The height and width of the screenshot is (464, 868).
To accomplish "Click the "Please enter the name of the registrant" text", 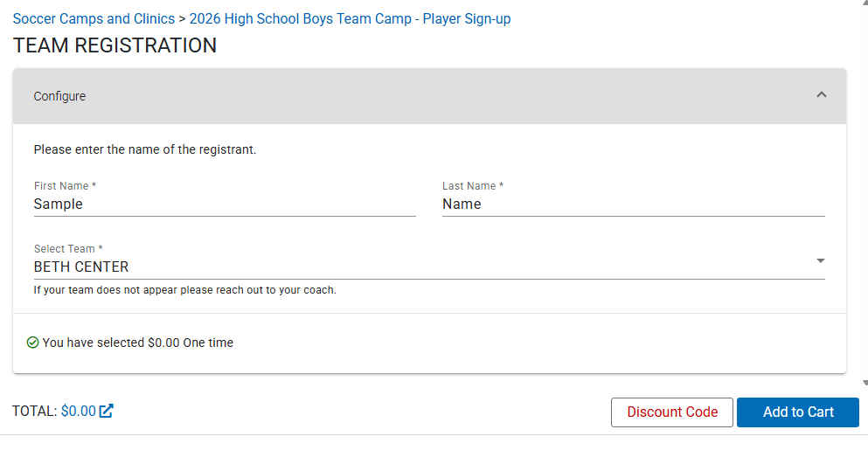I will [x=144, y=149].
